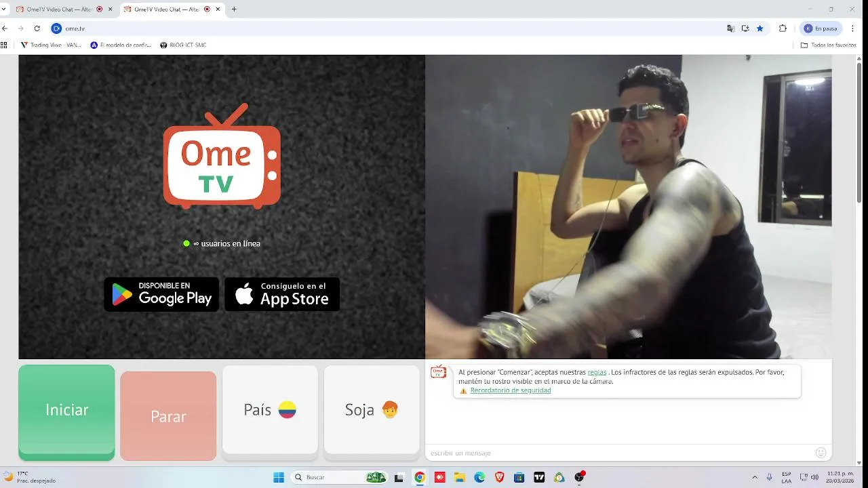Screen dimensions: 868x488
Task: Click the install app icon
Action: point(745,28)
